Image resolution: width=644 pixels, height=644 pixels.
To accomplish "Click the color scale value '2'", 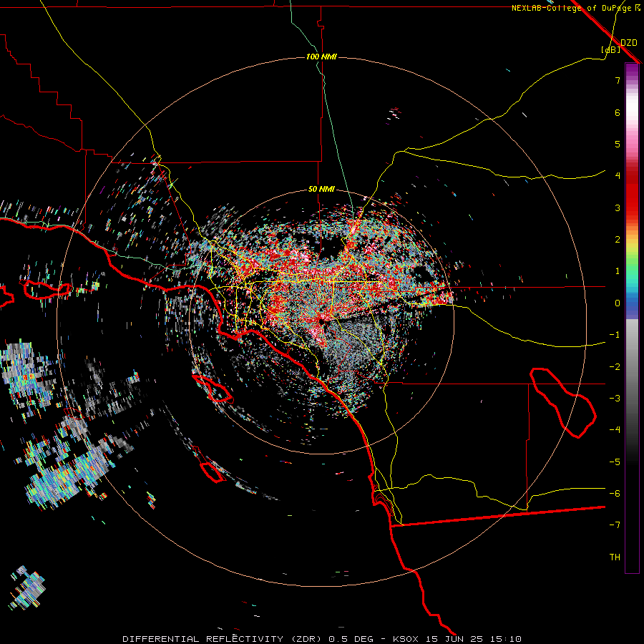I will point(618,240).
